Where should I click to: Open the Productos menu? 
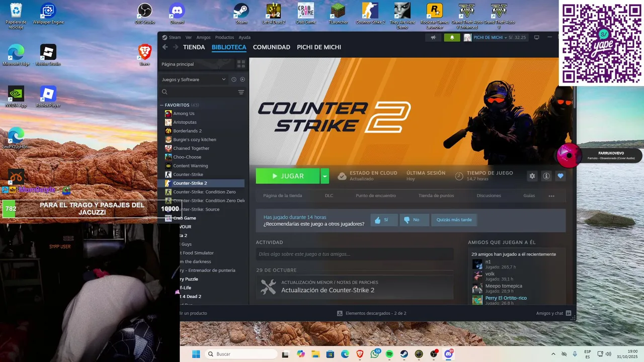coord(224,37)
